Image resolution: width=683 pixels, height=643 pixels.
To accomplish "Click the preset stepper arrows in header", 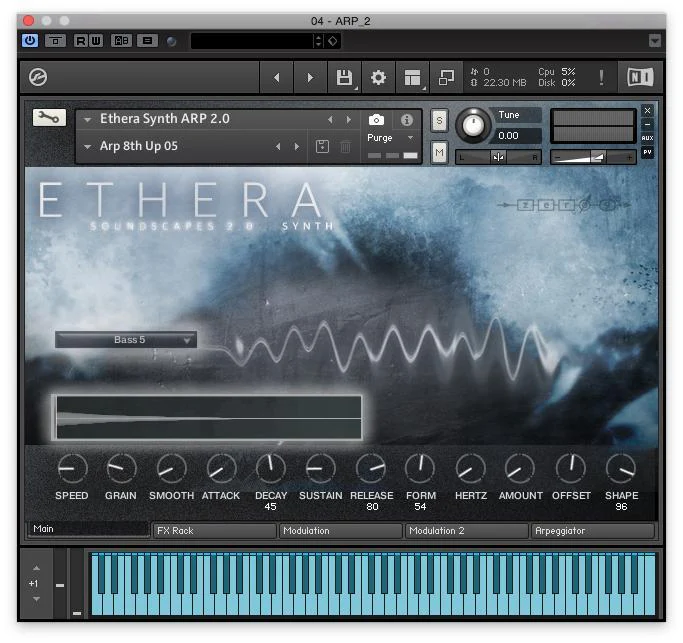I will coord(318,41).
